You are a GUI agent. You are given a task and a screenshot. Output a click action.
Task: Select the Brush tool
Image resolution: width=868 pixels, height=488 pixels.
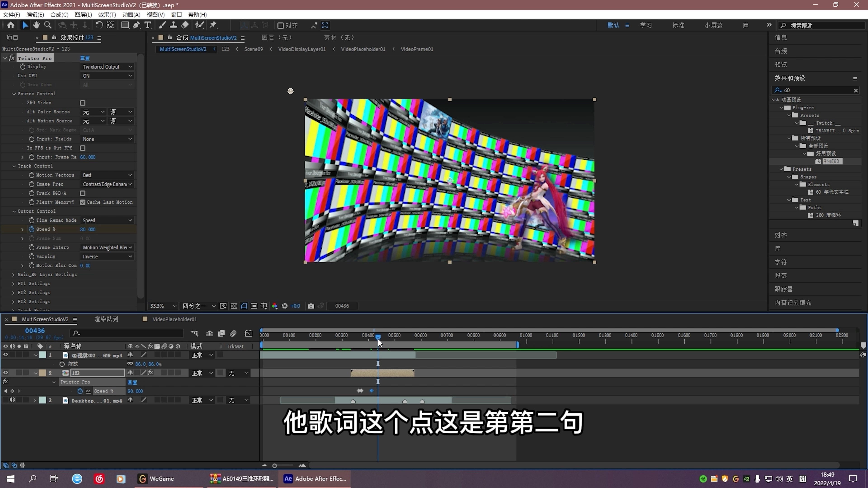pos(162,25)
